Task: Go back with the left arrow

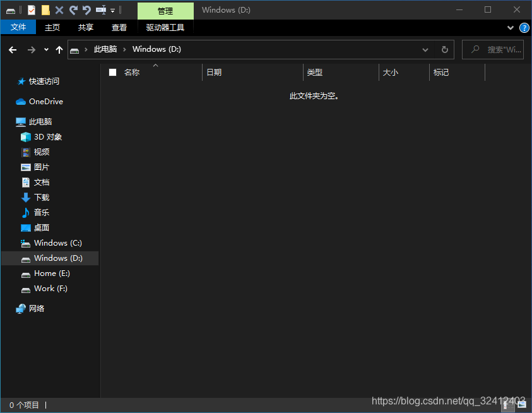Action: pos(13,50)
